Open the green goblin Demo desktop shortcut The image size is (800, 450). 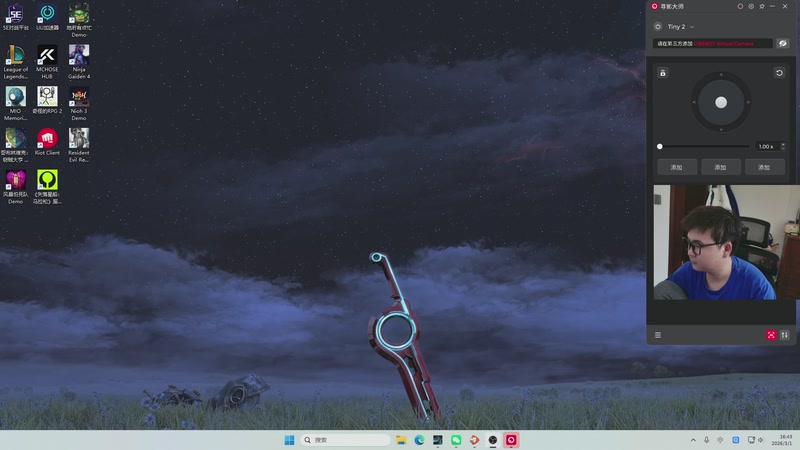pyautogui.click(x=79, y=20)
